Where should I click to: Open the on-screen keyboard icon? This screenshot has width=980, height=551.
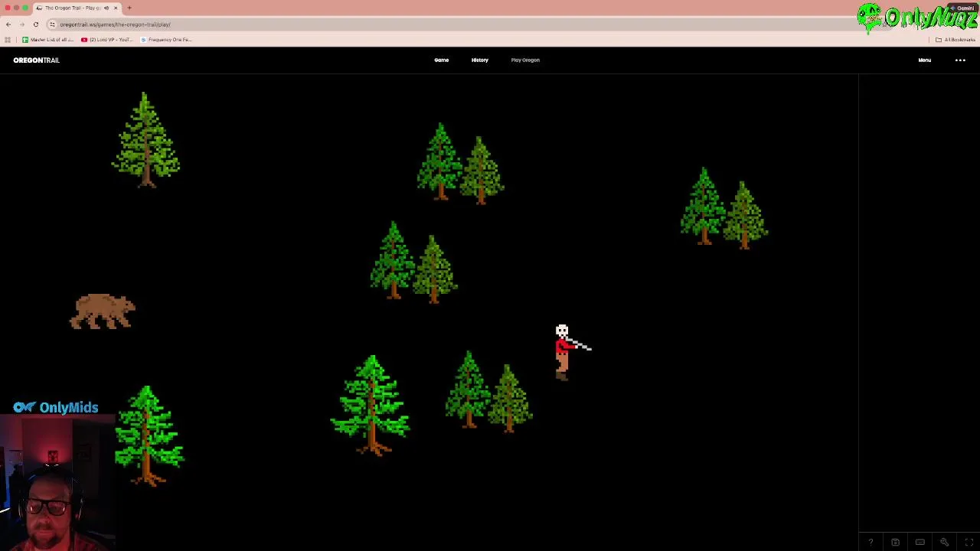[920, 543]
